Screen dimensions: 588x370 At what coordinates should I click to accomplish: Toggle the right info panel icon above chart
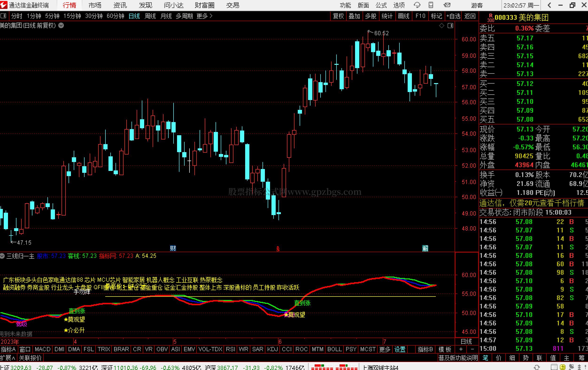coord(451,26)
